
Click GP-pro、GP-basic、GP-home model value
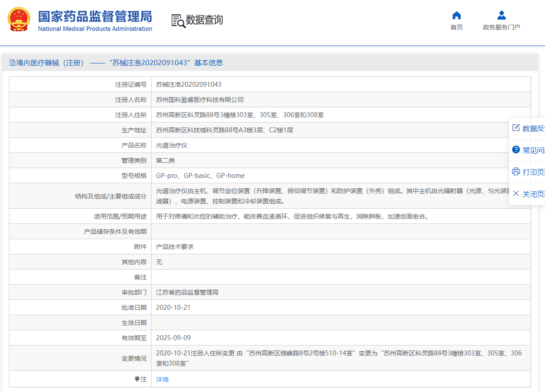(200, 176)
